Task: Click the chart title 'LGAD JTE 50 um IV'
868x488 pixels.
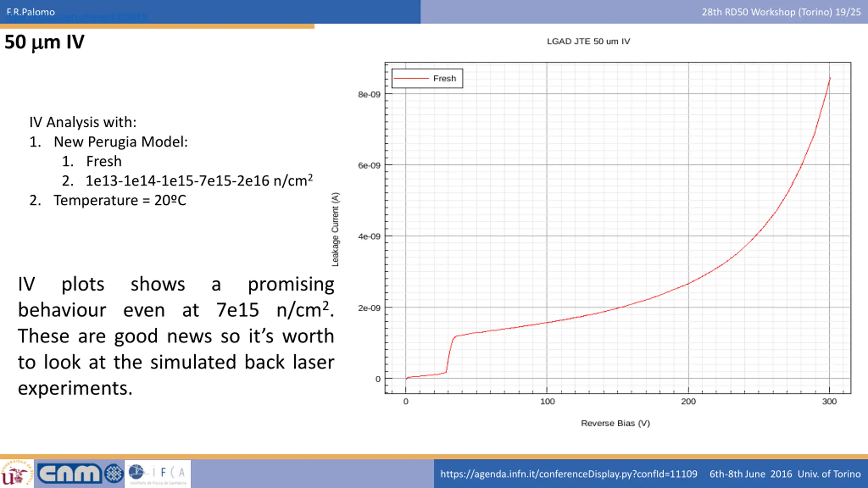Action: coord(588,41)
